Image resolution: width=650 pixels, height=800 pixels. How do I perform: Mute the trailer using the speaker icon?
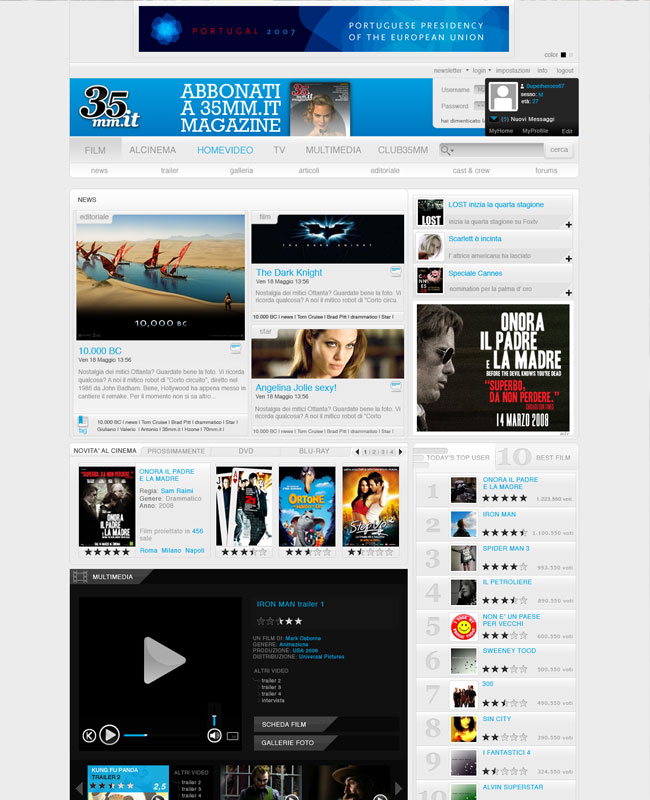214,735
